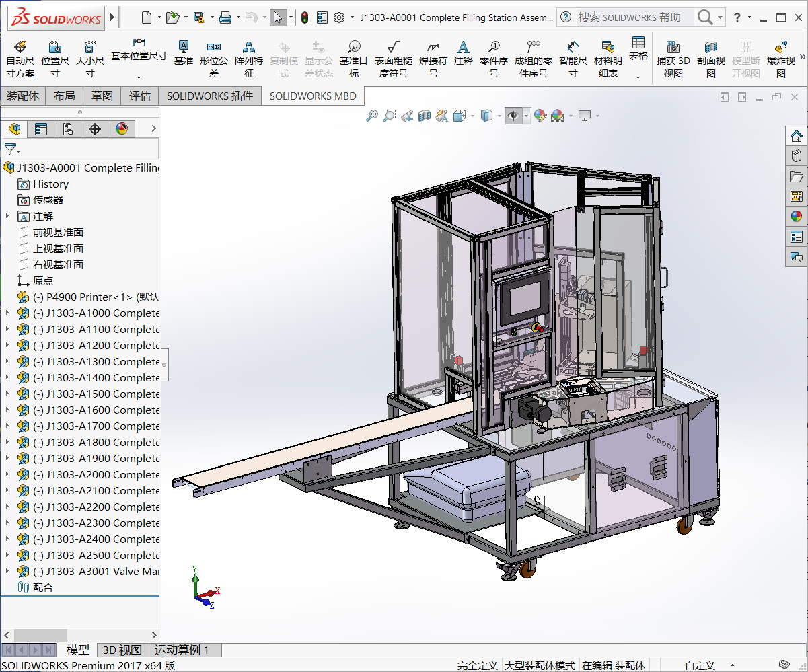Open the File Properties list icon

point(322,17)
